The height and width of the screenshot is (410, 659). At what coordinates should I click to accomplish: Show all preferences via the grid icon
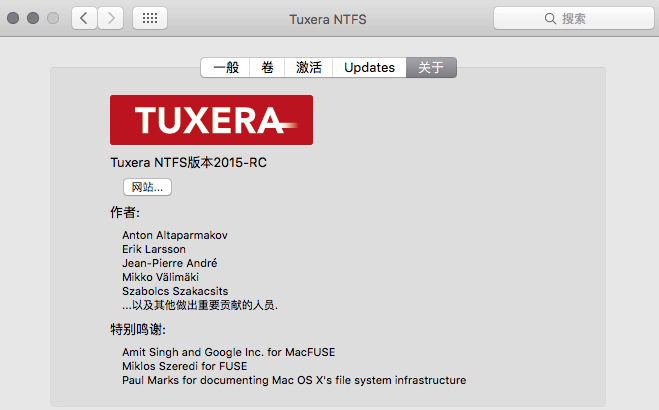[150, 18]
